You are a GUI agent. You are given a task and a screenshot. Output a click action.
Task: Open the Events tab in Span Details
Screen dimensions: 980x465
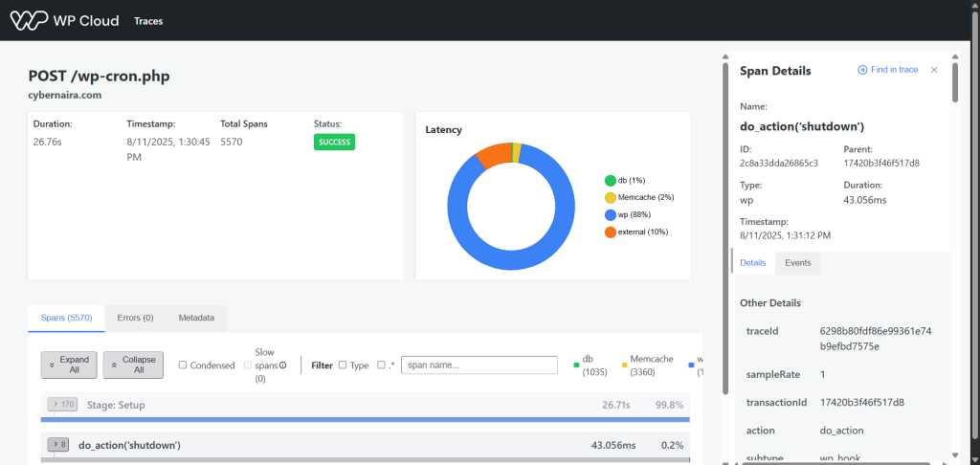pyautogui.click(x=798, y=263)
